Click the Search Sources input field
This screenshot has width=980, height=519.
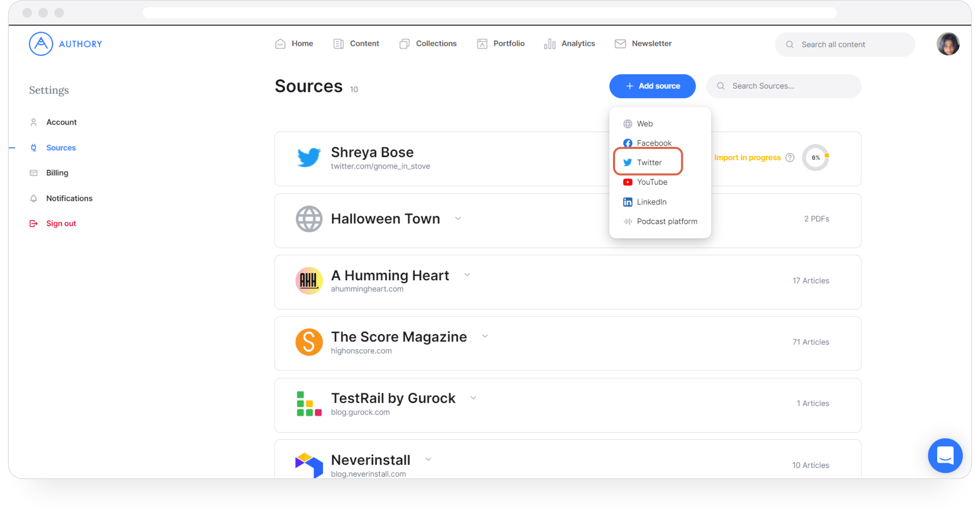pyautogui.click(x=783, y=85)
